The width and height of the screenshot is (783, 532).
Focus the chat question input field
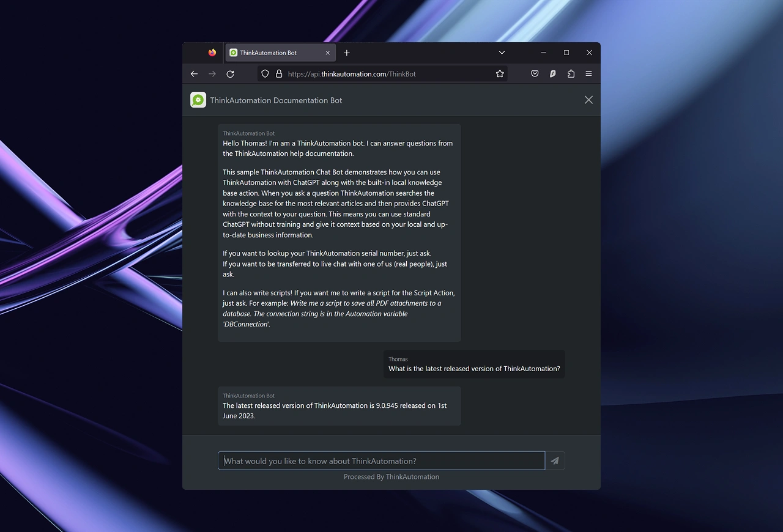click(380, 460)
